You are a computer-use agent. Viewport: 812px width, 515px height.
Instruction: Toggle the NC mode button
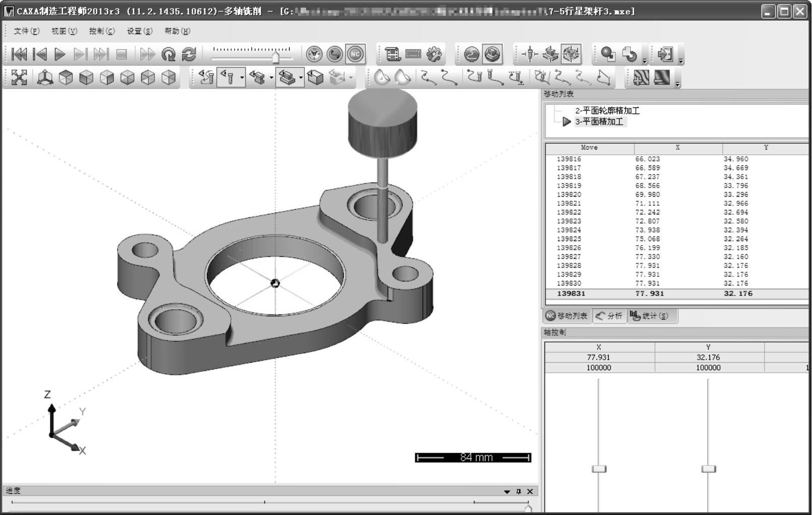click(355, 54)
